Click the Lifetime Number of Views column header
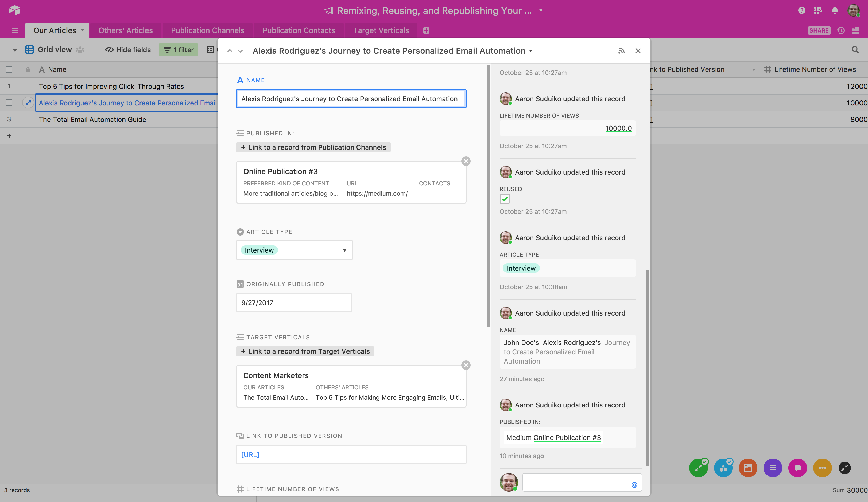 (814, 69)
